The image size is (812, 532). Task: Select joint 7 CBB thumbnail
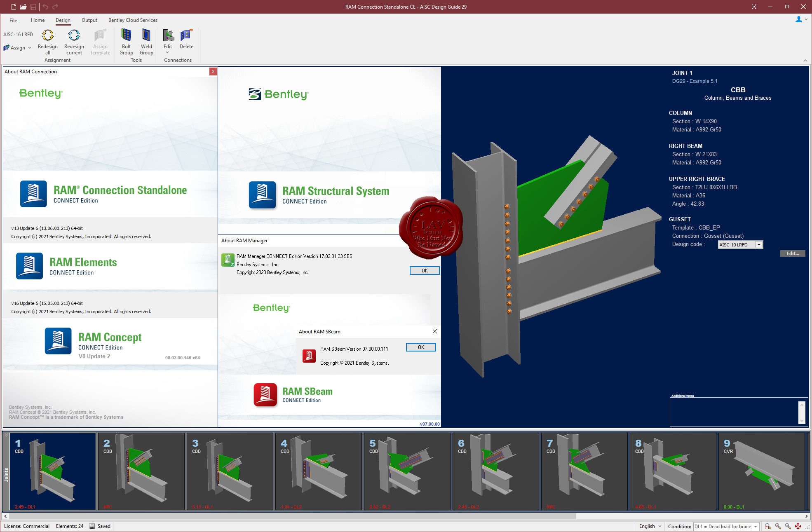point(584,471)
